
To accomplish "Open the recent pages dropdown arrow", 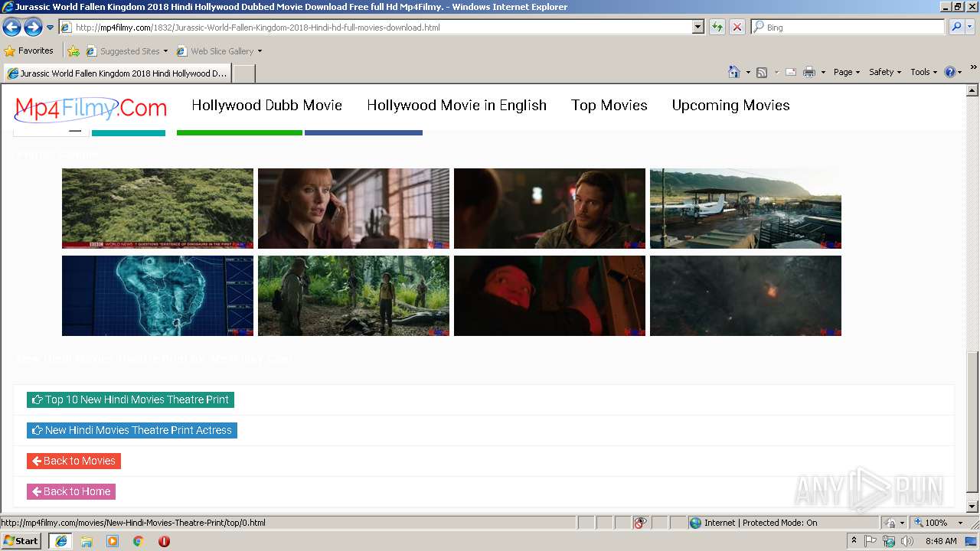I will [51, 28].
